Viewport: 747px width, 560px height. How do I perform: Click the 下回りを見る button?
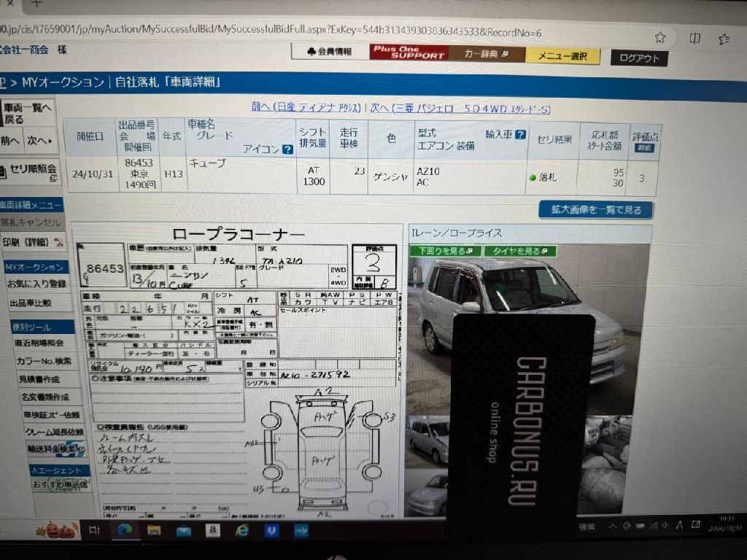[x=446, y=251]
